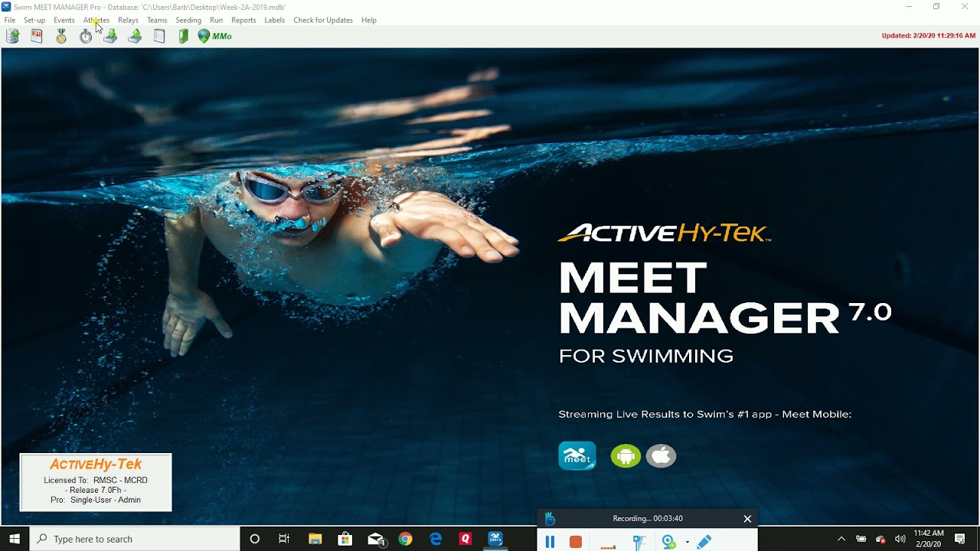Image resolution: width=980 pixels, height=551 pixels.
Task: Click the gray Apple logo icon
Action: (x=661, y=456)
